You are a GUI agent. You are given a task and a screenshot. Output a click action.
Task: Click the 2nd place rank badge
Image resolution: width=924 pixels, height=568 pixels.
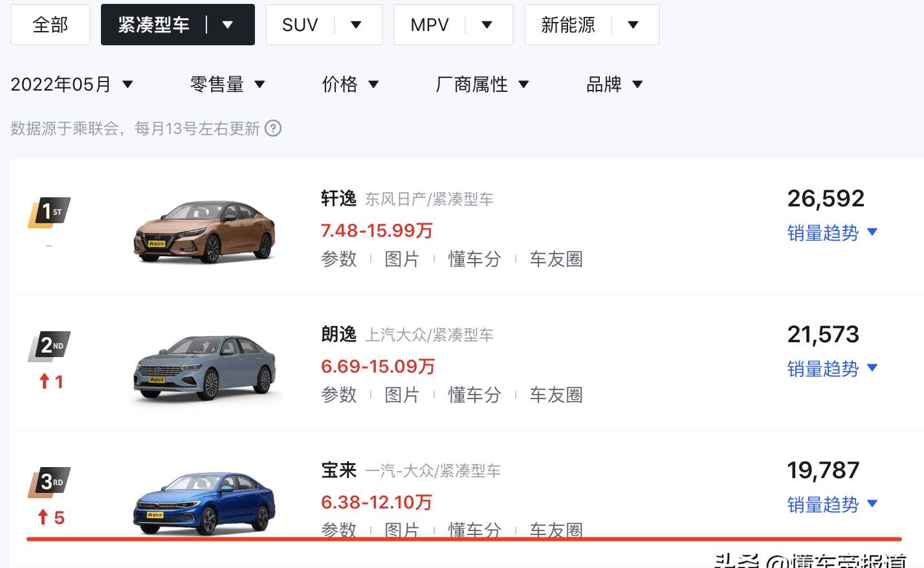49,346
